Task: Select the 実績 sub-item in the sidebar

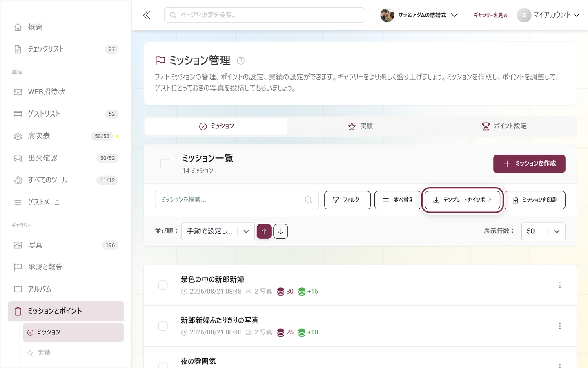Action: (73, 352)
